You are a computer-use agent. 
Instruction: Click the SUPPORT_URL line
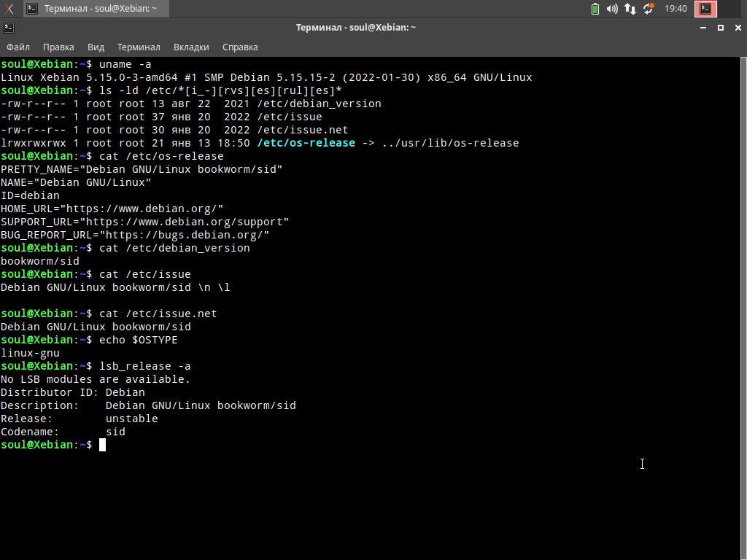coord(145,222)
